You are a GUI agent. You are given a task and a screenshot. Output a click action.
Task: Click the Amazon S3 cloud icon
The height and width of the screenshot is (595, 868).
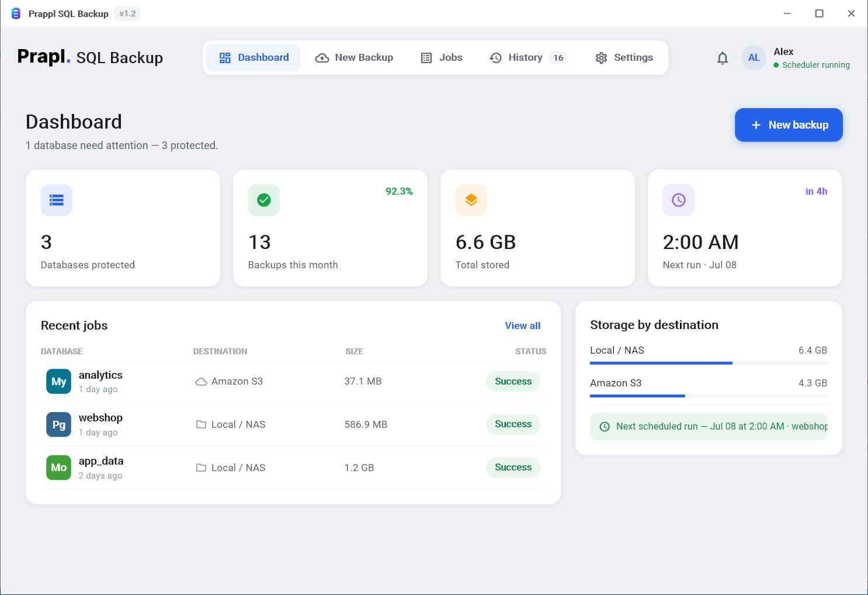coord(201,382)
